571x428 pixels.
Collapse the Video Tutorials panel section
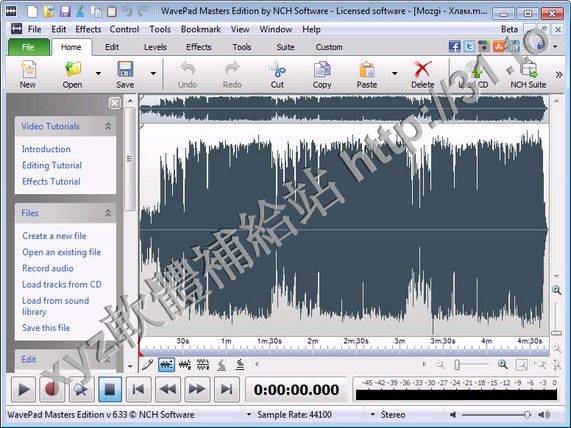[x=108, y=126]
